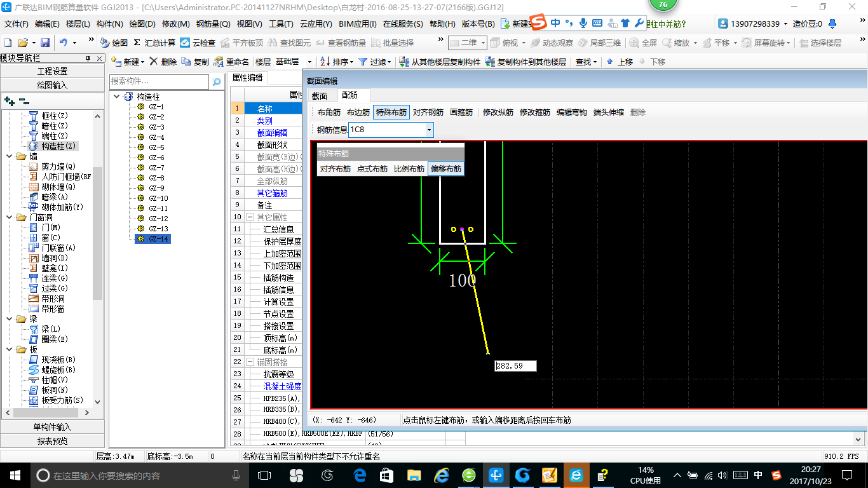Start 云检查 cloud check
The height and width of the screenshot is (488, 868).
(x=198, y=43)
